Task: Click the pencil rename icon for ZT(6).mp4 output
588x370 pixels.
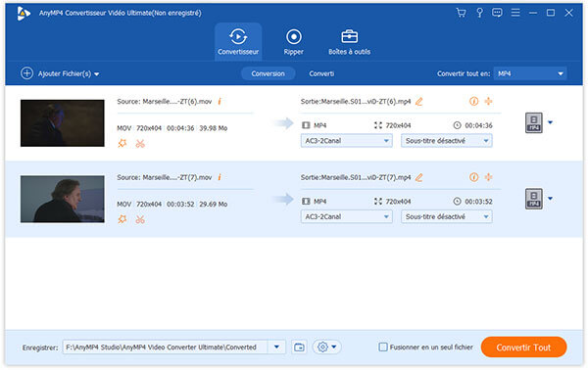Action: coord(418,102)
